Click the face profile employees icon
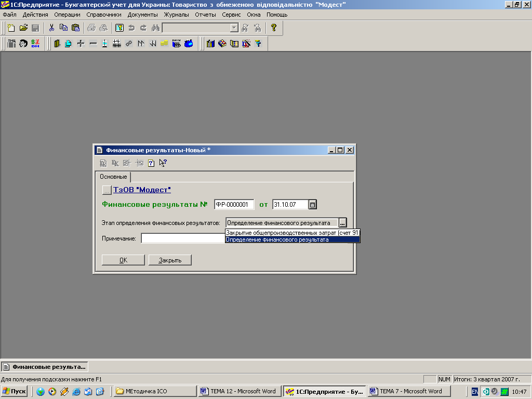This screenshot has height=399, width=532. (23, 44)
